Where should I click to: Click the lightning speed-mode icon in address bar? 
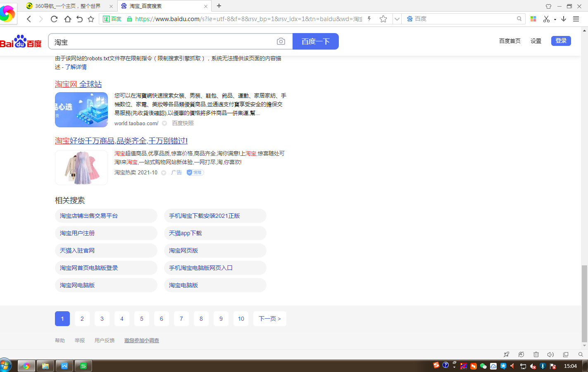pos(369,19)
